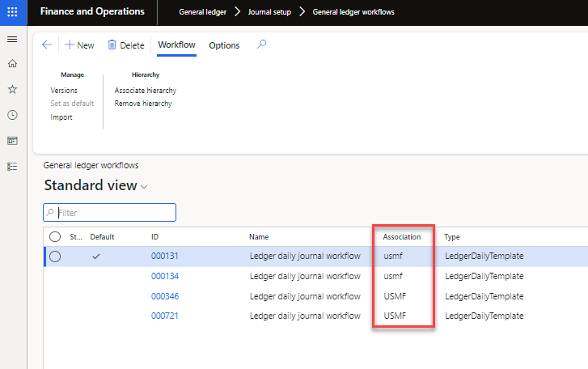This screenshot has width=588, height=369.
Task: Click USMF association in row 000346
Action: [395, 296]
